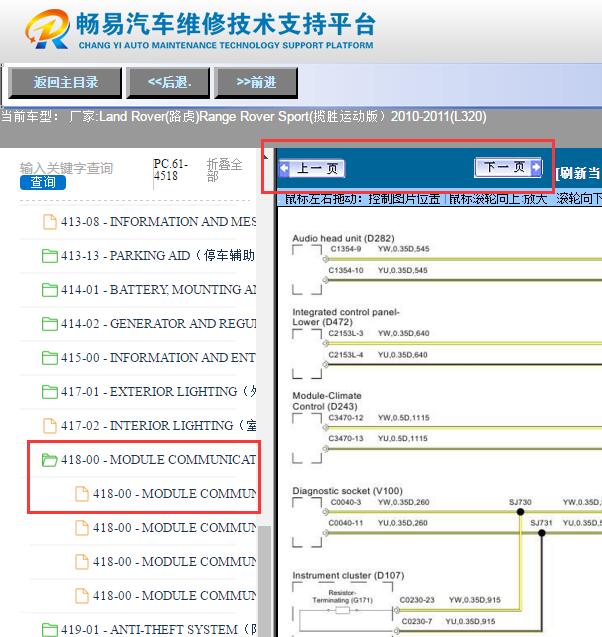This screenshot has height=637, width=602.
Task: Click the C1354-9 connector label
Action: coord(346,249)
